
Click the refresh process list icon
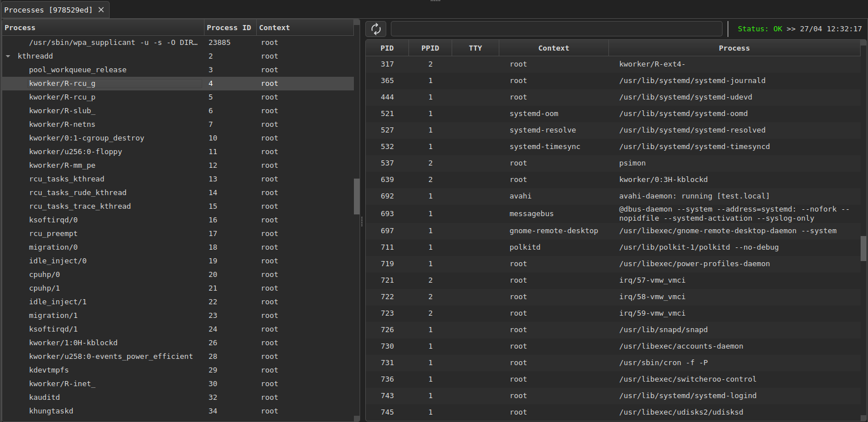click(x=375, y=29)
